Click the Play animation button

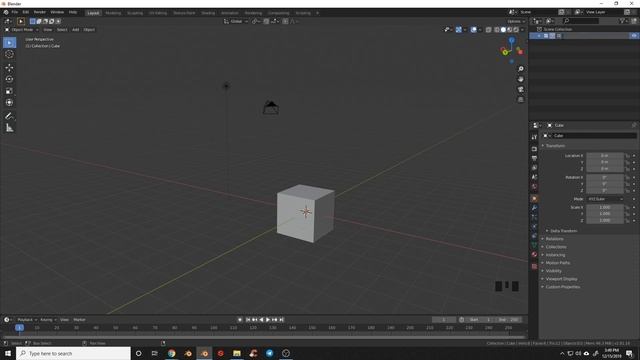[268, 320]
